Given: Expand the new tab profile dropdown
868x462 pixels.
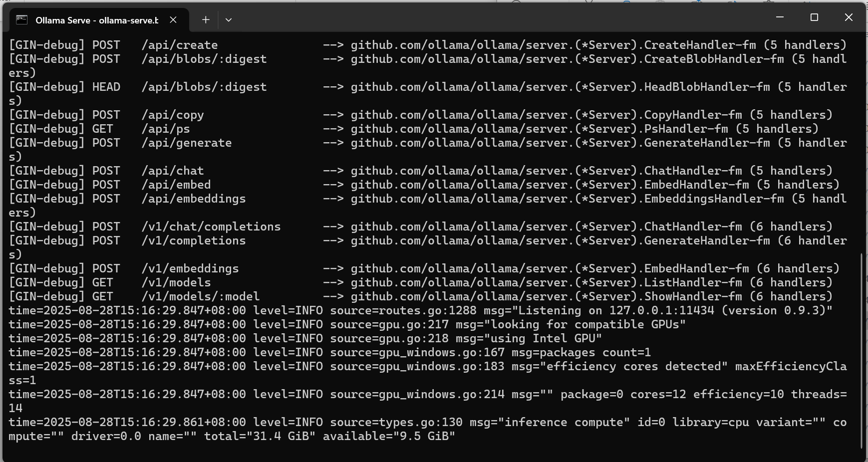Looking at the screenshot, I should (x=229, y=20).
